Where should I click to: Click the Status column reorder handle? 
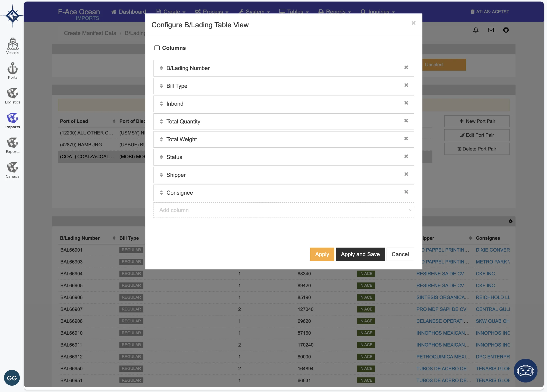pos(161,157)
